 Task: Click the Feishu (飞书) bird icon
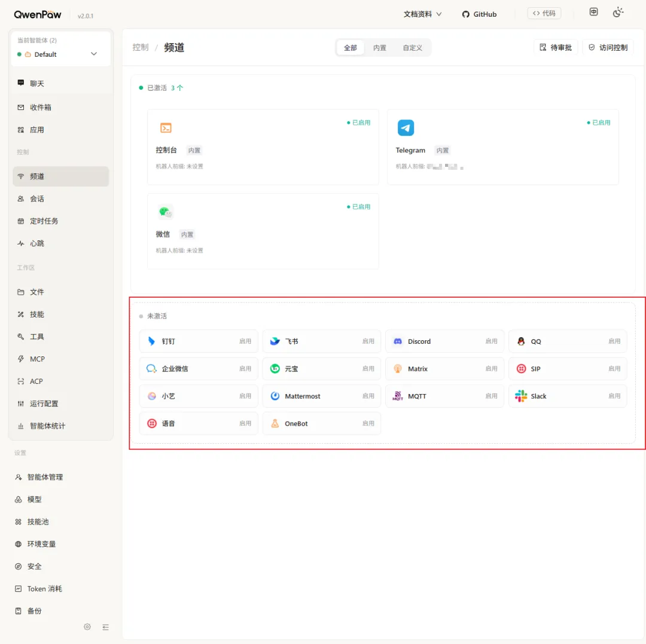[275, 341]
